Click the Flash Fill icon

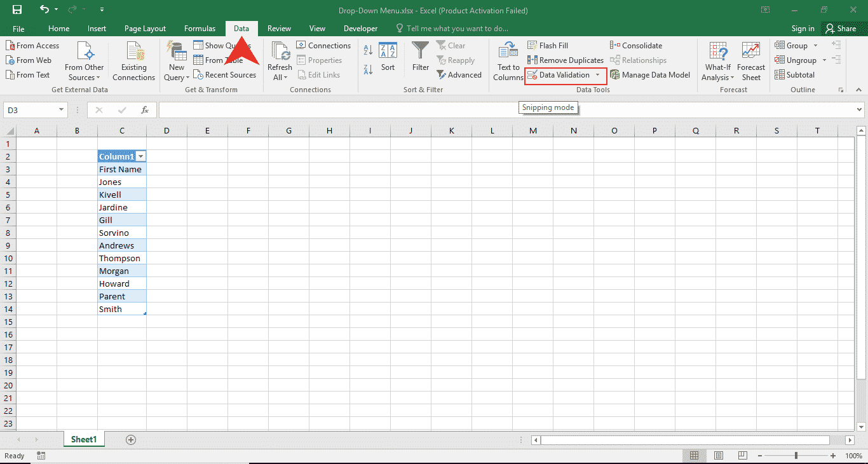(x=532, y=46)
